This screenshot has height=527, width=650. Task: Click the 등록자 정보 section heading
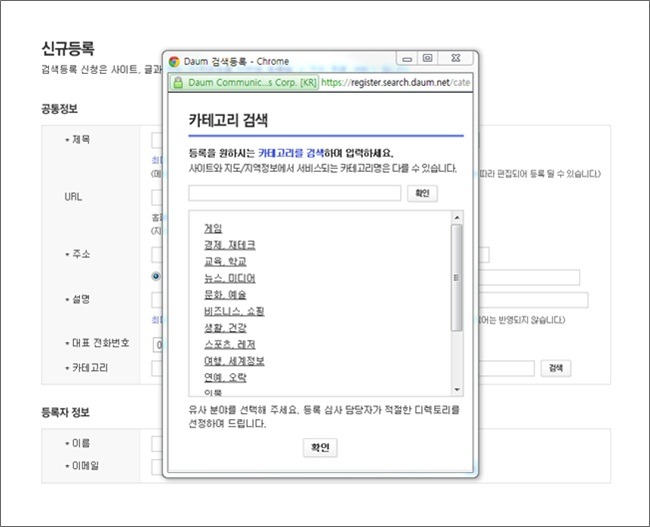65,413
